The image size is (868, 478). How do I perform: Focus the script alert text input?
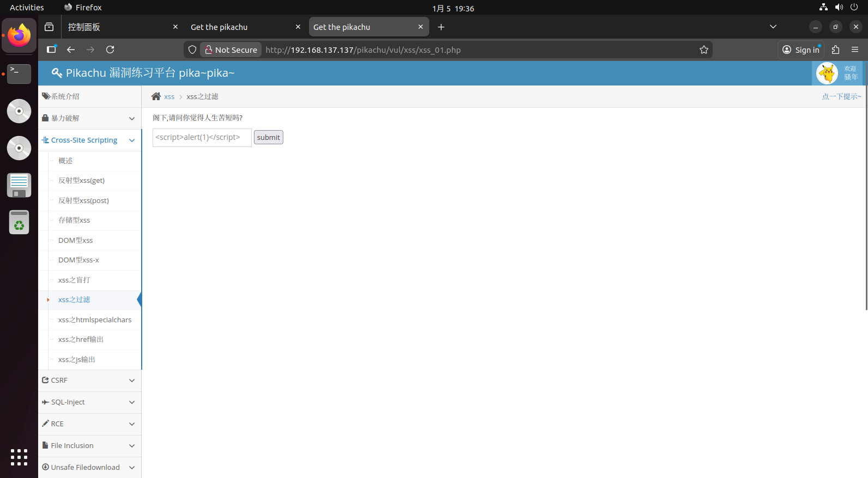click(x=202, y=138)
